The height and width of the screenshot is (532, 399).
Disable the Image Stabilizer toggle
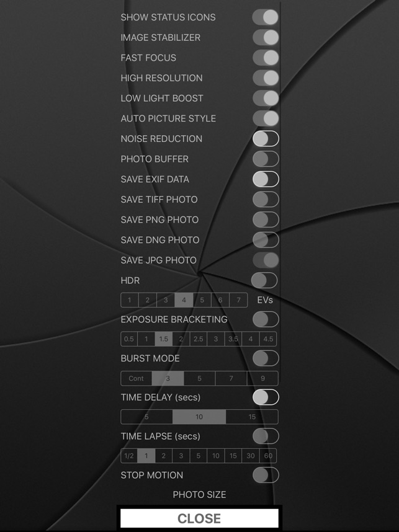tap(266, 38)
